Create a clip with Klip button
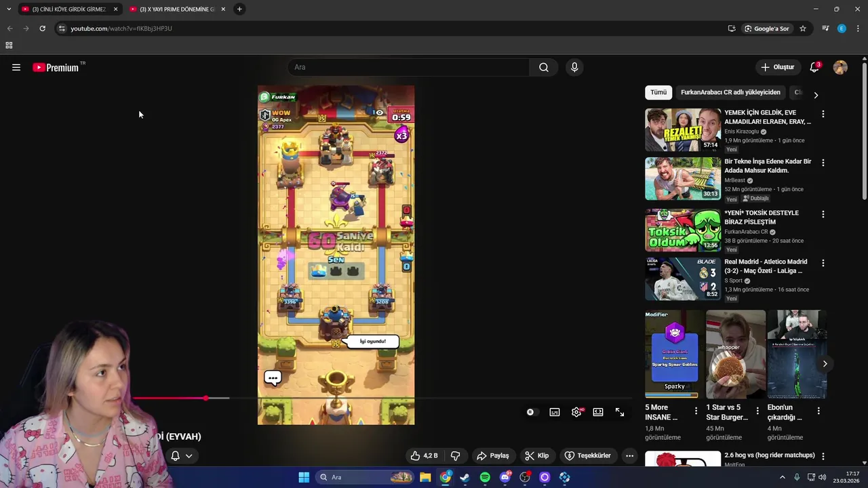 tap(536, 455)
